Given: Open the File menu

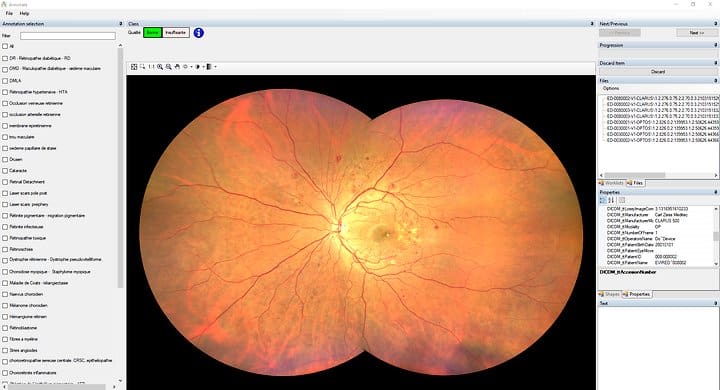Looking at the screenshot, I should coord(9,13).
